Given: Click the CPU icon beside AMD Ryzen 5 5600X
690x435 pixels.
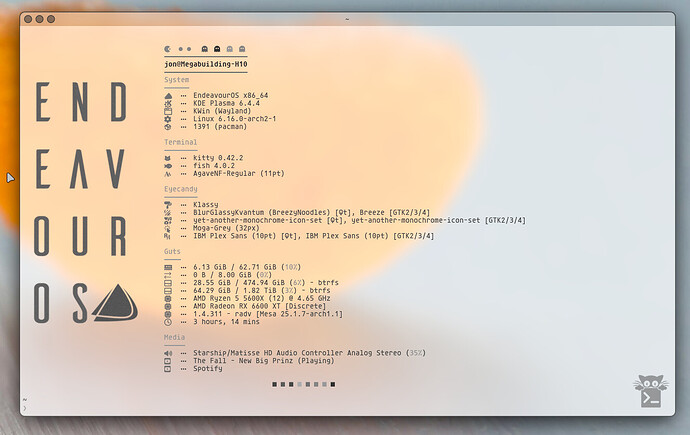Looking at the screenshot, I should [168, 299].
